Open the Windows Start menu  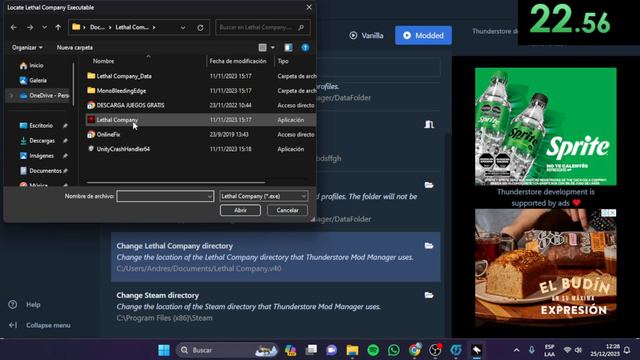pyautogui.click(x=164, y=350)
